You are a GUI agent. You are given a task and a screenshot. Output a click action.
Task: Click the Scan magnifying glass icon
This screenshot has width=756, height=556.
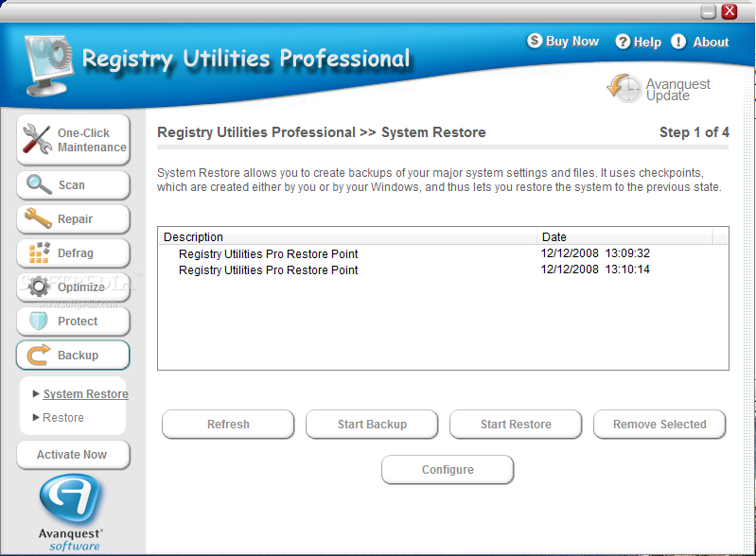click(x=39, y=184)
